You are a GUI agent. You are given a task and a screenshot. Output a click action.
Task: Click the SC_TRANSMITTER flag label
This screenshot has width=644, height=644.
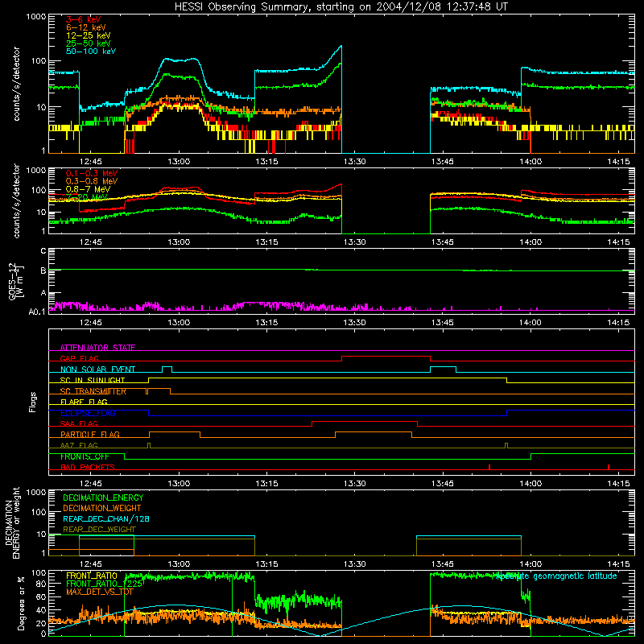[x=93, y=391]
